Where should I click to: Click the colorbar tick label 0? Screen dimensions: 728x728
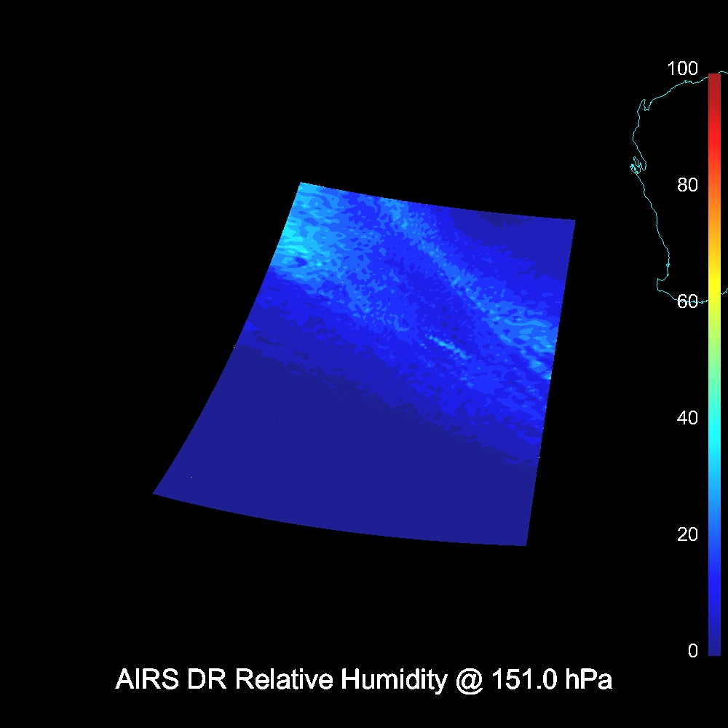point(692,651)
